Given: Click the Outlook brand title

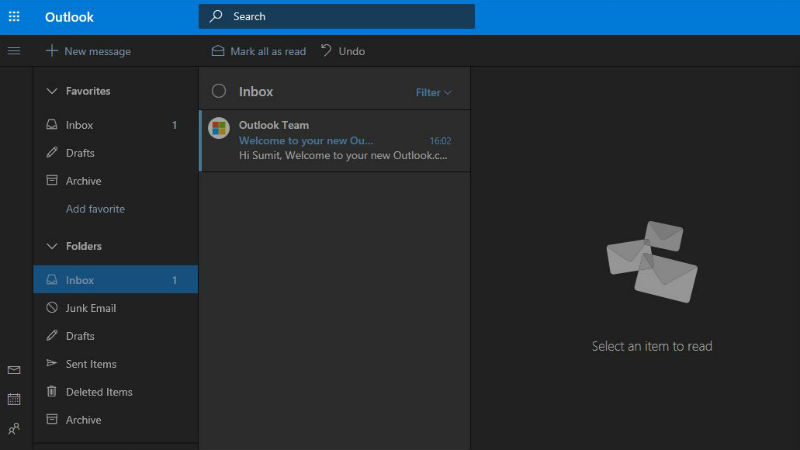Looking at the screenshot, I should [69, 17].
